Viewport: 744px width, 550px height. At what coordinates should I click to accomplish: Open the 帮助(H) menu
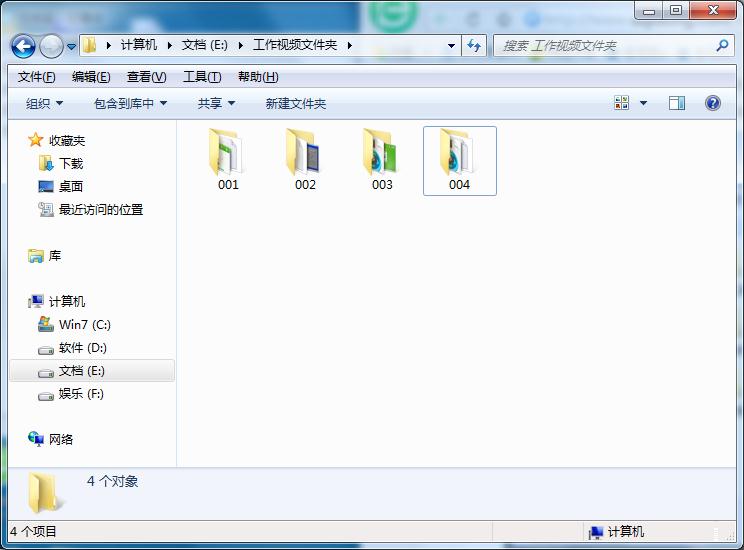(x=258, y=77)
